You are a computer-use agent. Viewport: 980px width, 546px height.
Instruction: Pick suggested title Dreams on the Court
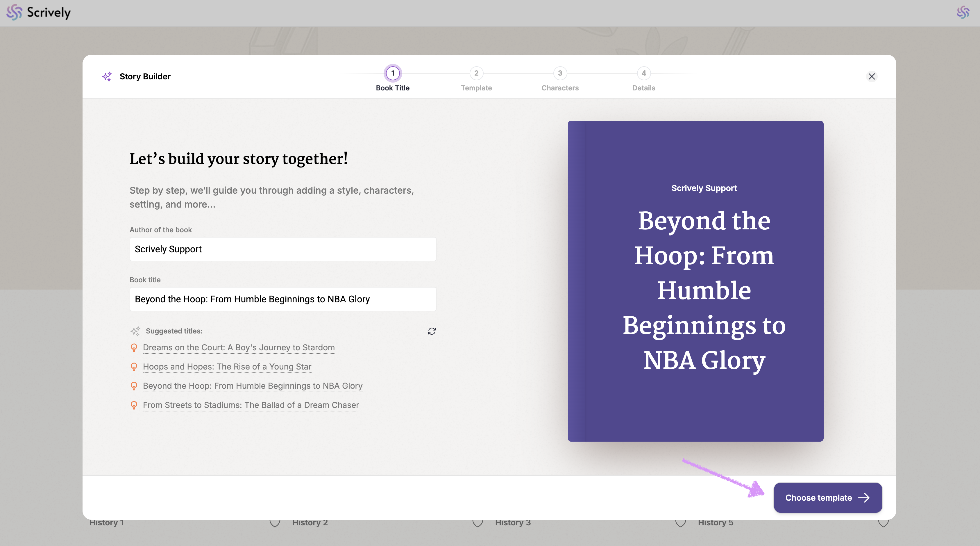coord(239,347)
